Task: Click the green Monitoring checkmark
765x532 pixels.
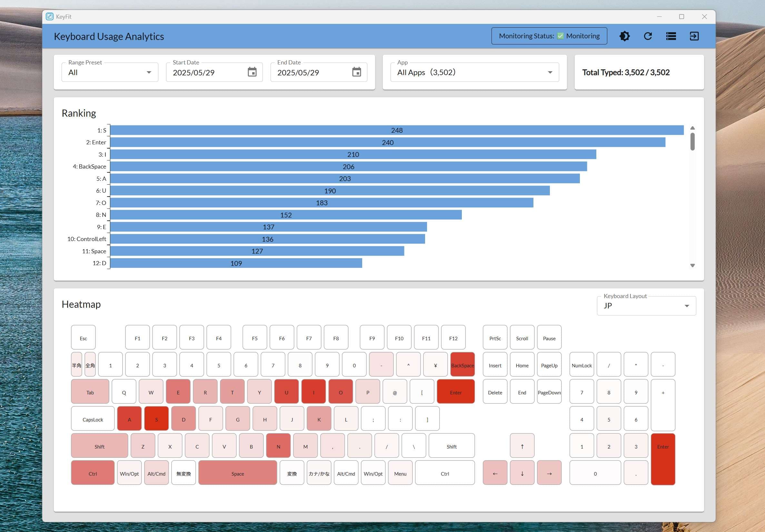Action: pyautogui.click(x=561, y=36)
